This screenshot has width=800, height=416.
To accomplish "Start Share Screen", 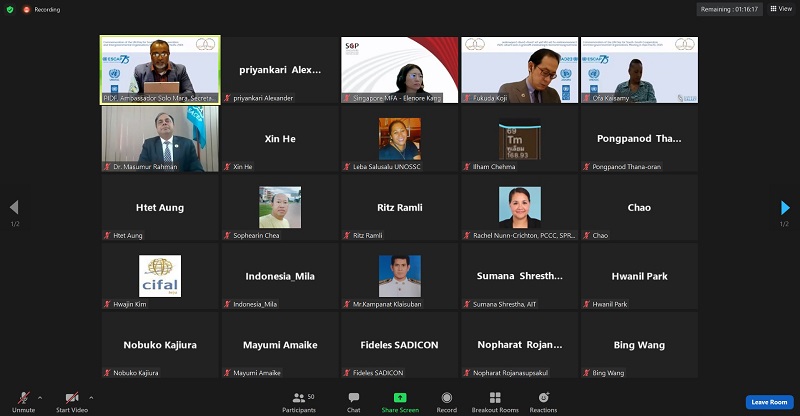I will point(400,402).
